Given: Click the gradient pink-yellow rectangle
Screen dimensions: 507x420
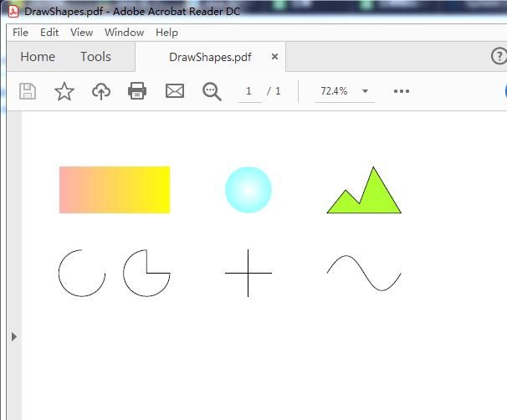Looking at the screenshot, I should click(115, 190).
